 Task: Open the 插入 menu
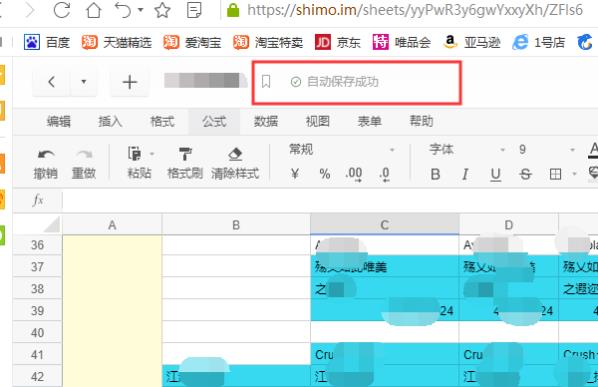click(110, 121)
